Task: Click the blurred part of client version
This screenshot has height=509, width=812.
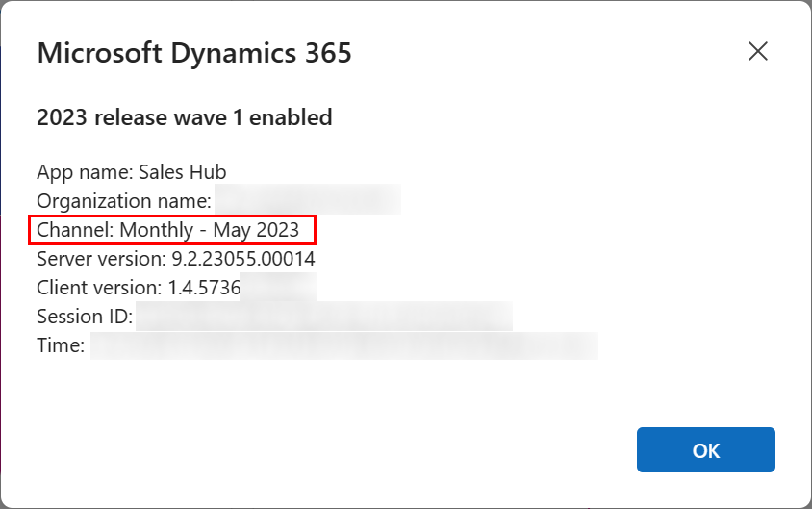Action: click(x=279, y=287)
